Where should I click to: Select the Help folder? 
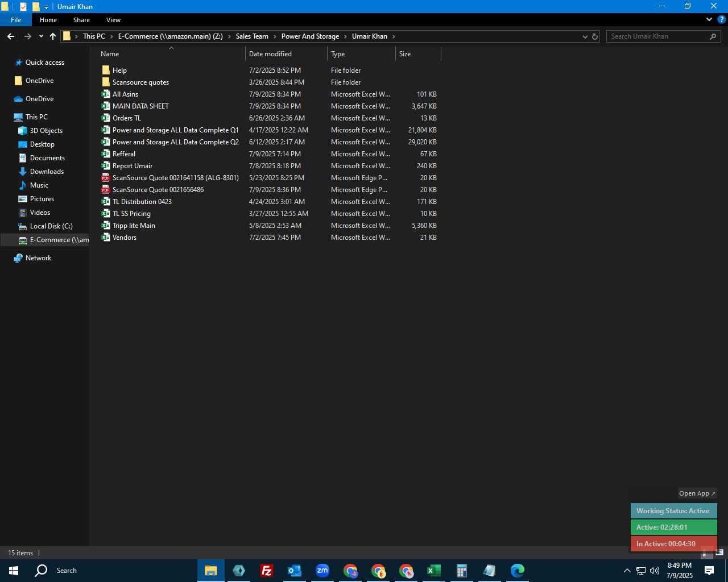click(x=119, y=70)
